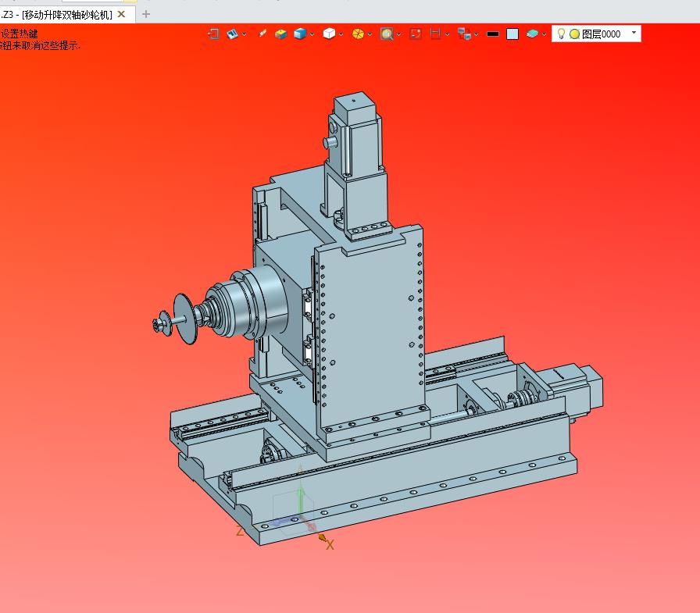Image resolution: width=700 pixels, height=613 pixels.
Task: Add a new tab with plus button
Action: (x=146, y=14)
